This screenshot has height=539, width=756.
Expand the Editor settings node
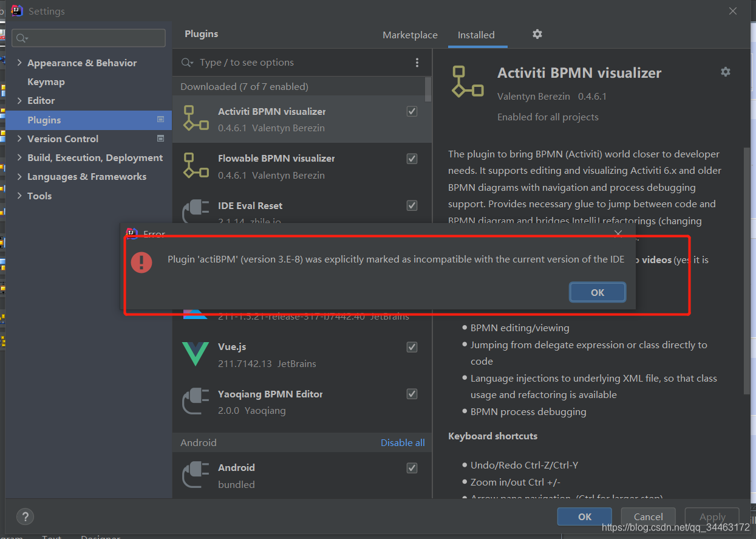19,100
